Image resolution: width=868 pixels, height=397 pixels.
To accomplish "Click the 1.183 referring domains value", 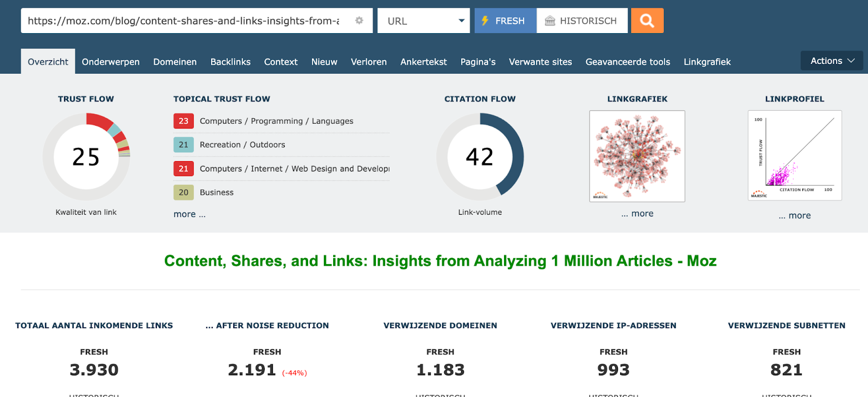I will click(x=441, y=370).
